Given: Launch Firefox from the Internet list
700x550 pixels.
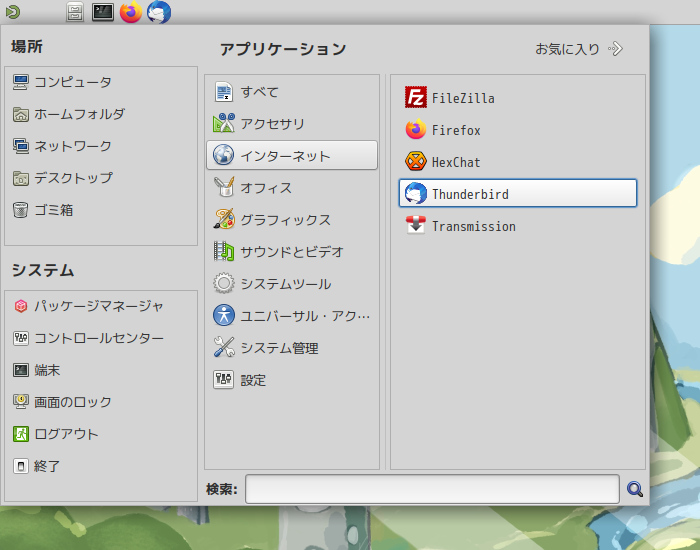Looking at the screenshot, I should [518, 130].
